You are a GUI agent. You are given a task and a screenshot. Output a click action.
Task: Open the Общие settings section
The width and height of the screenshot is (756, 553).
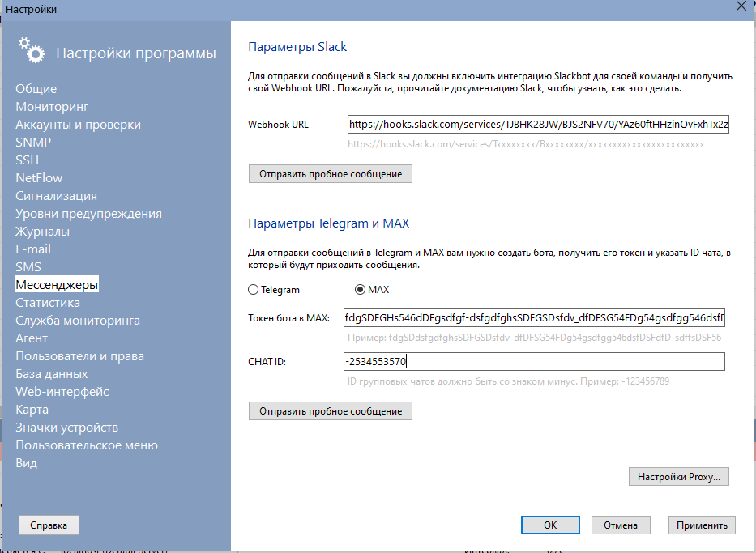(36, 89)
